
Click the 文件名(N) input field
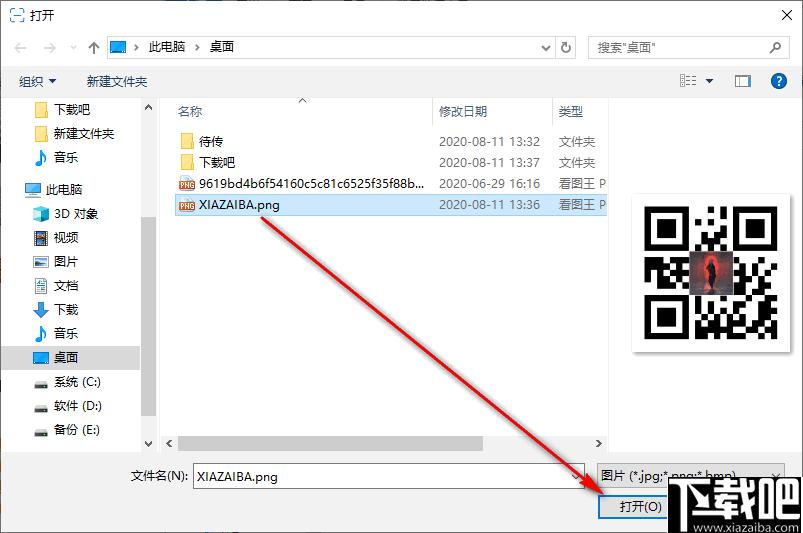pyautogui.click(x=388, y=476)
